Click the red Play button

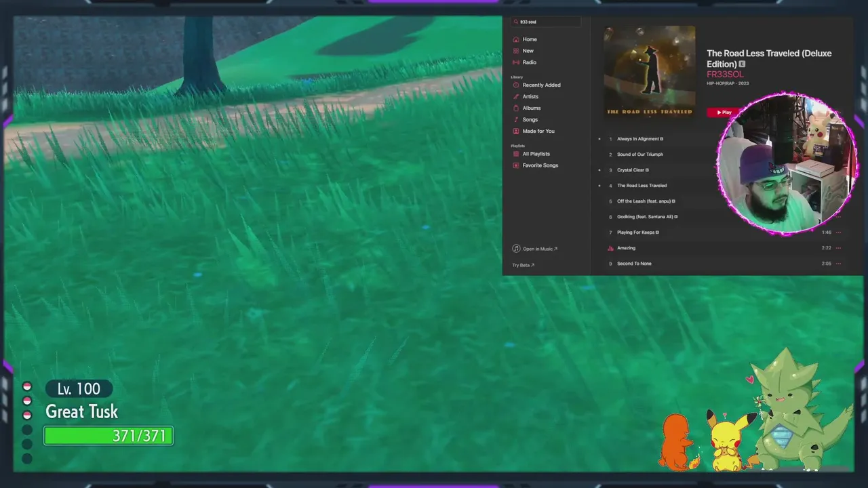click(724, 113)
